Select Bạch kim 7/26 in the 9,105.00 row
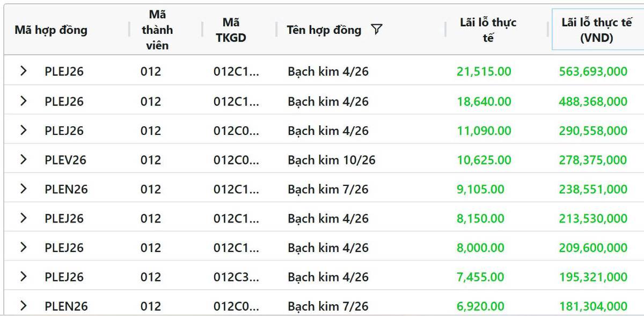 pyautogui.click(x=328, y=189)
